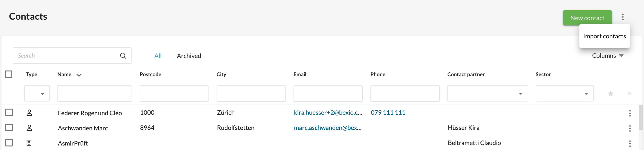Tick the select-all checkbox in header

pyautogui.click(x=9, y=74)
